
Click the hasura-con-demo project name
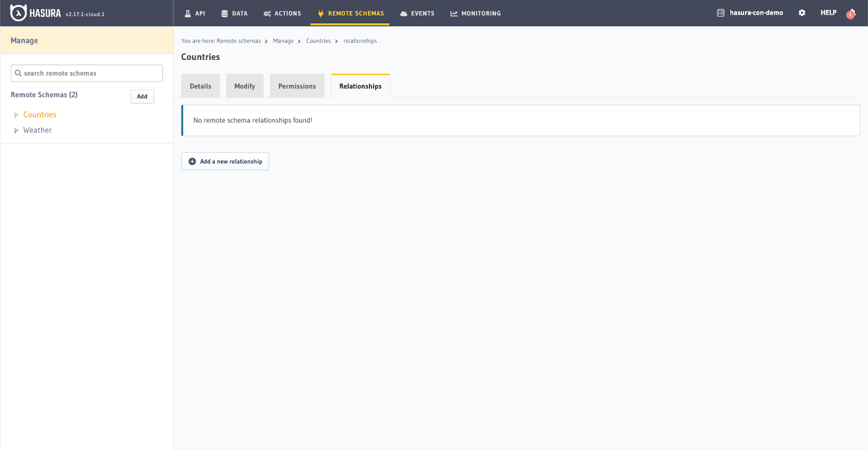(x=756, y=12)
